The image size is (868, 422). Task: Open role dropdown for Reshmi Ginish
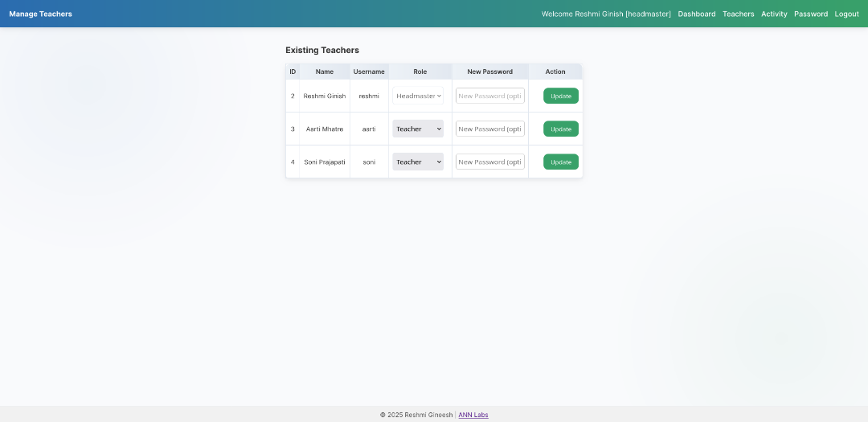418,96
